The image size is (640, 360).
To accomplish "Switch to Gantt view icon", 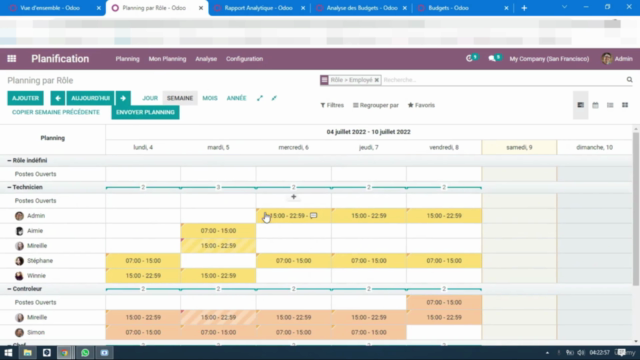I will coord(580,105).
